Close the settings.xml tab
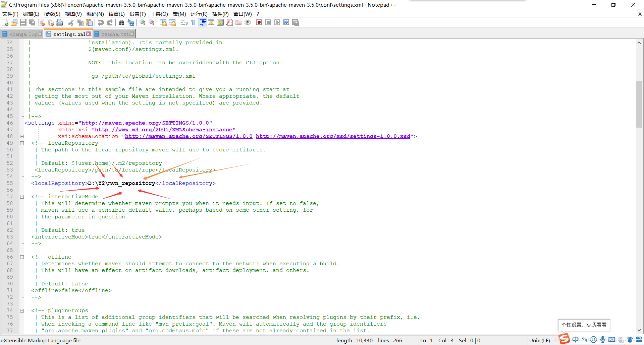 click(x=88, y=34)
